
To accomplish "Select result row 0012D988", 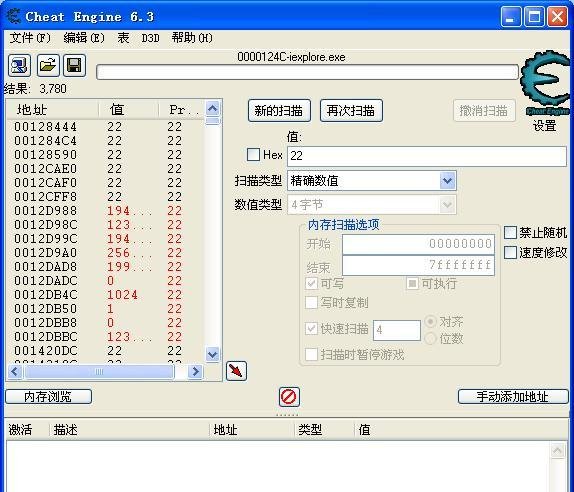I will pyautogui.click(x=105, y=210).
